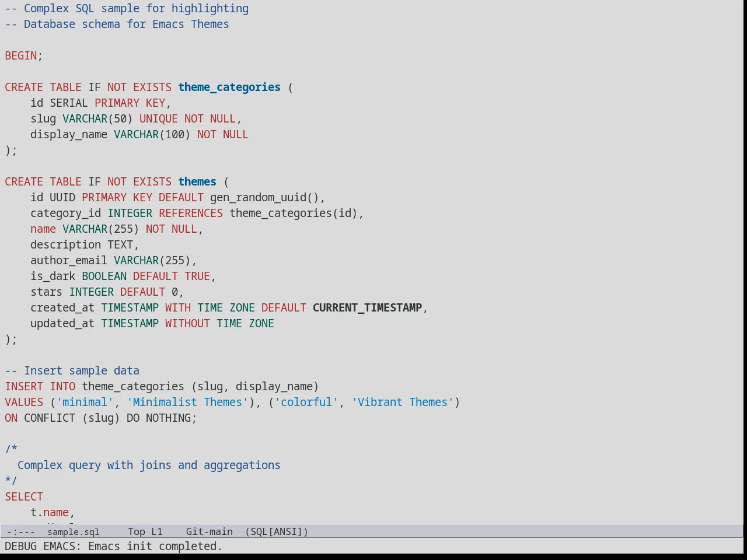Click the SQL[ANSI] major mode indicator
Viewport: 747px width, 560px height.
pos(277,532)
